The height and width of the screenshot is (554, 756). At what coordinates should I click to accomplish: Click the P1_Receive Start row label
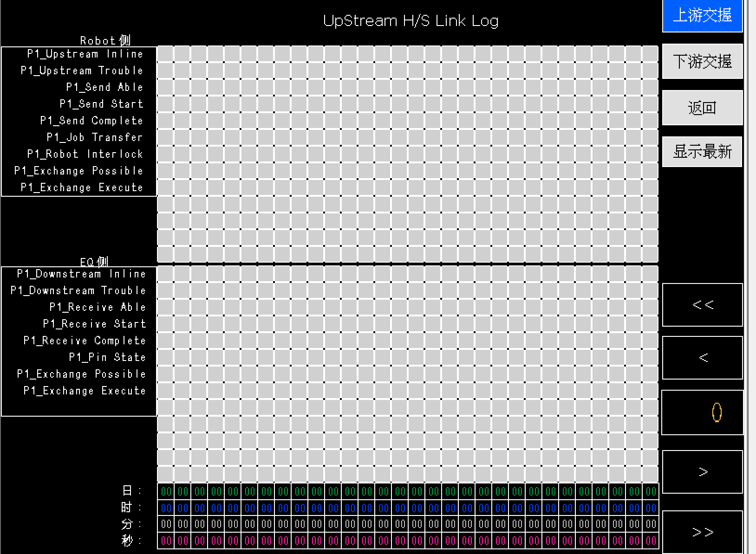point(94,324)
